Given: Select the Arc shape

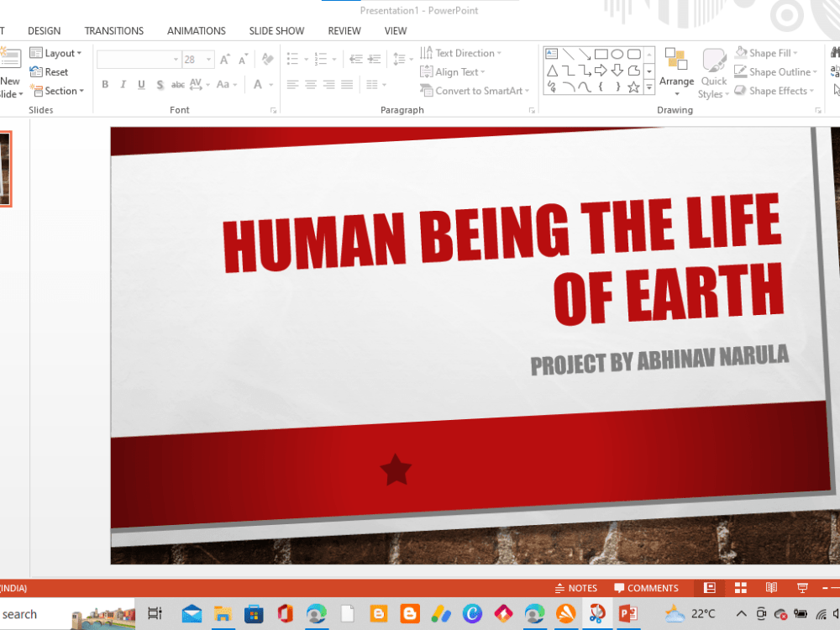Looking at the screenshot, I should 569,87.
